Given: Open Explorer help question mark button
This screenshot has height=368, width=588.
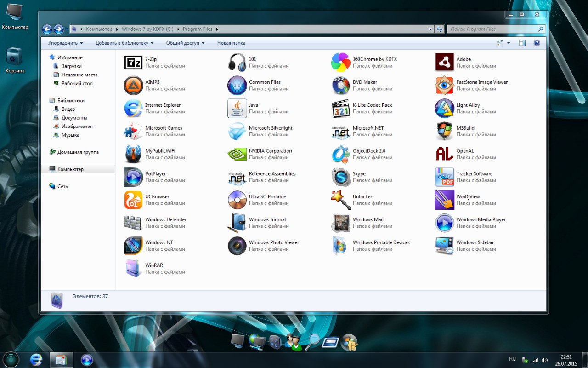Looking at the screenshot, I should pos(537,43).
